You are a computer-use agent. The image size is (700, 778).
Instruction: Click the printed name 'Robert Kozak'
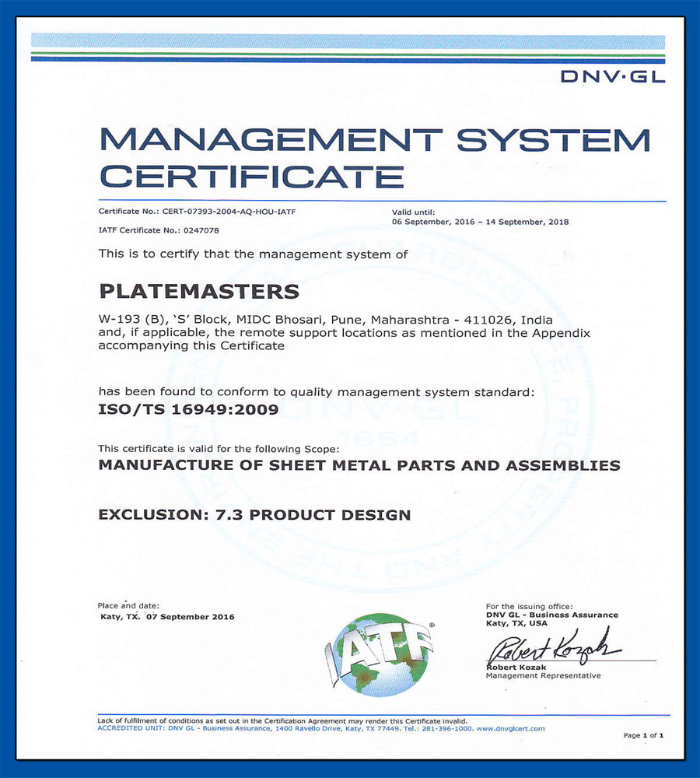[516, 668]
